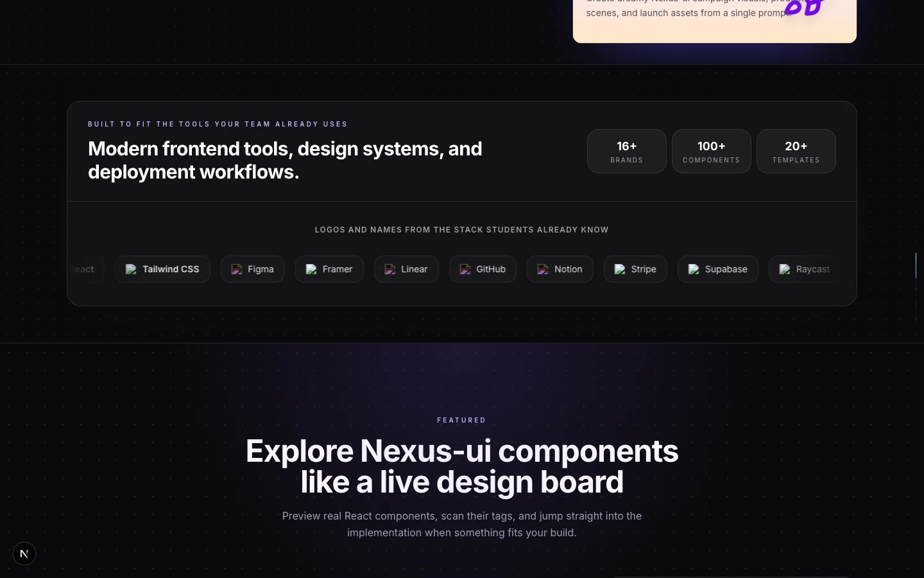924x578 pixels.
Task: Select the Tailwind CSS brand label
Action: pos(171,269)
